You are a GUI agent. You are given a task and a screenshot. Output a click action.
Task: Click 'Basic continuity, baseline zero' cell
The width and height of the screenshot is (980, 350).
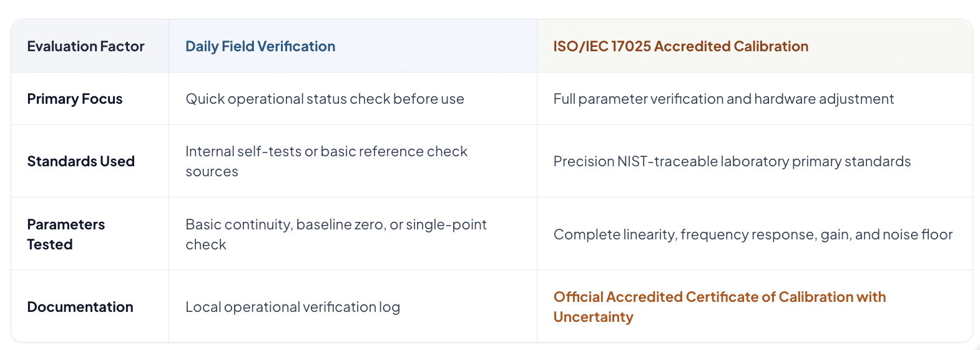click(336, 234)
